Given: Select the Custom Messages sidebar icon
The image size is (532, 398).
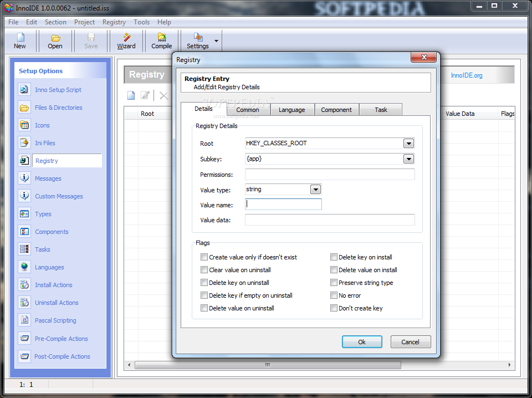Looking at the screenshot, I should pos(24,196).
